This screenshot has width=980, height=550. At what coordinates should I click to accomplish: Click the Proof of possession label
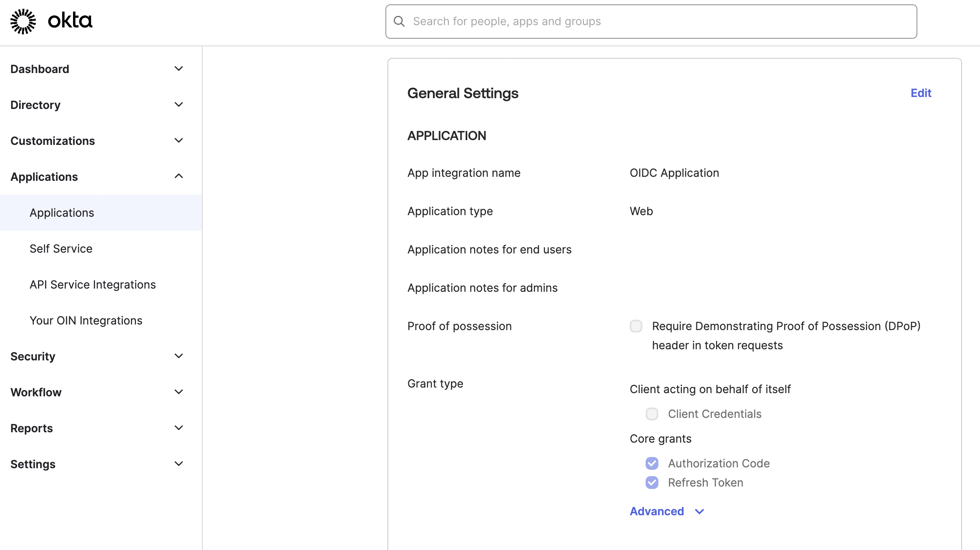(459, 326)
